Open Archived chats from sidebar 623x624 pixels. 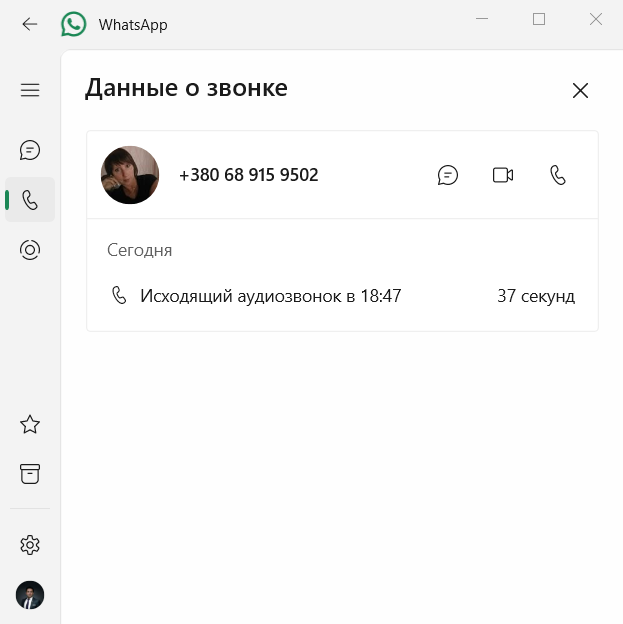(30, 474)
